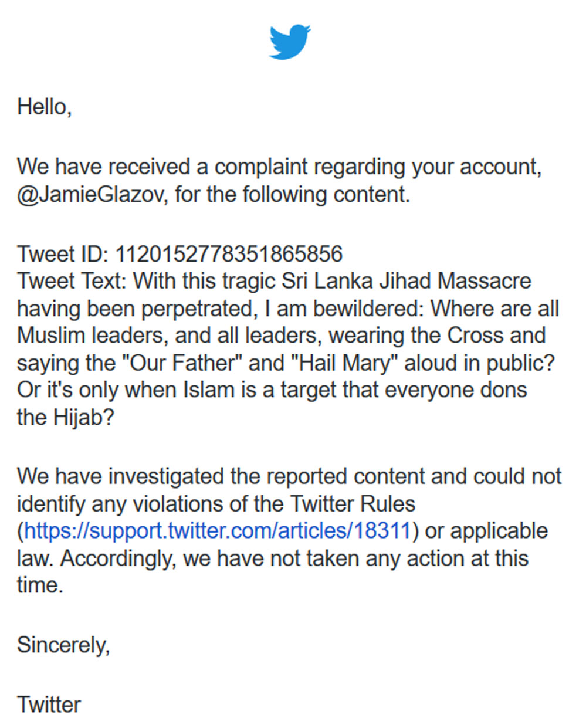
Task: Select the Tweet ID number 1120152778351865856
Action: [228, 254]
